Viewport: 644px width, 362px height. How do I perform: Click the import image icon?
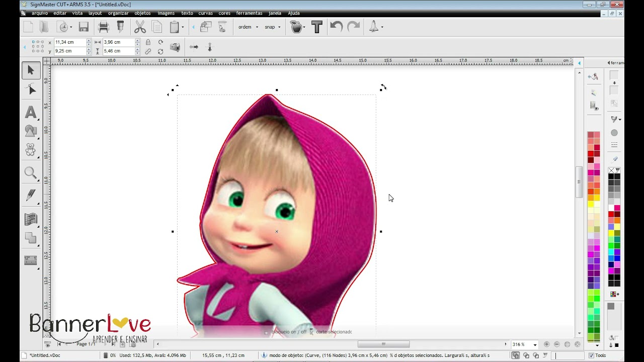tap(205, 27)
